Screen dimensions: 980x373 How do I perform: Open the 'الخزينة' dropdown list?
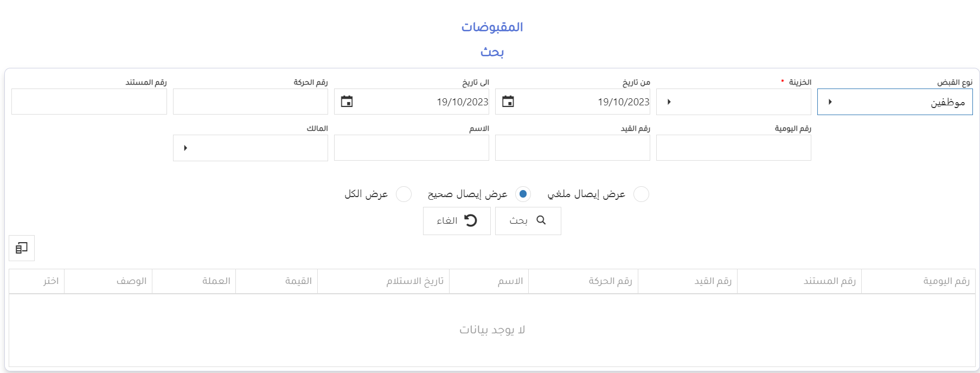[x=669, y=102]
